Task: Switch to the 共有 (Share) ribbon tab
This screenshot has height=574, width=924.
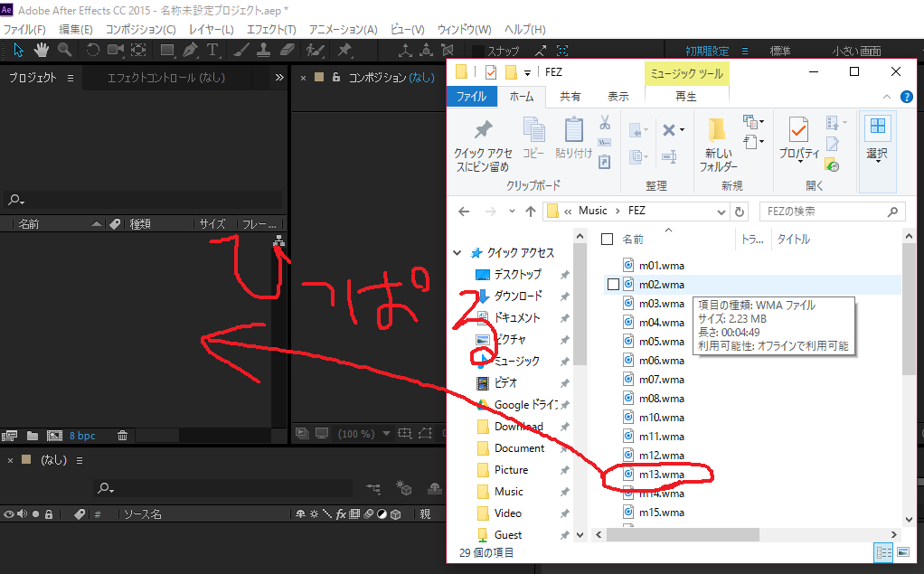Action: click(x=570, y=97)
